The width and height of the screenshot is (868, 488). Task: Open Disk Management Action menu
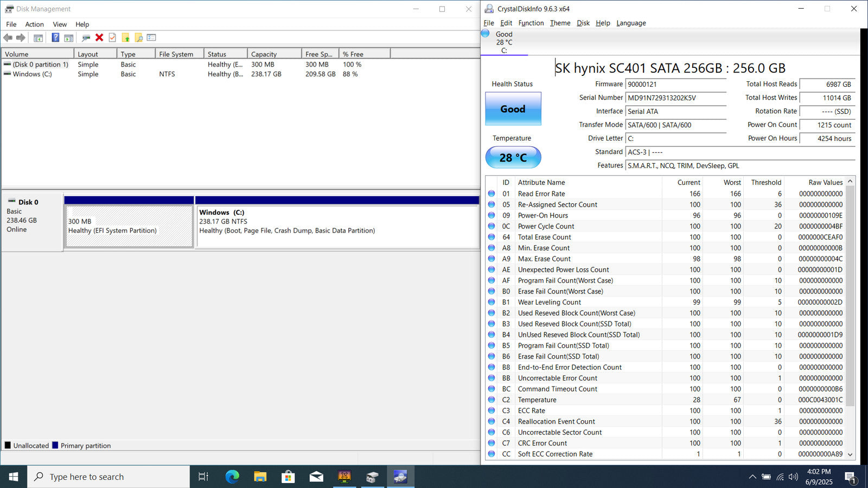point(34,24)
